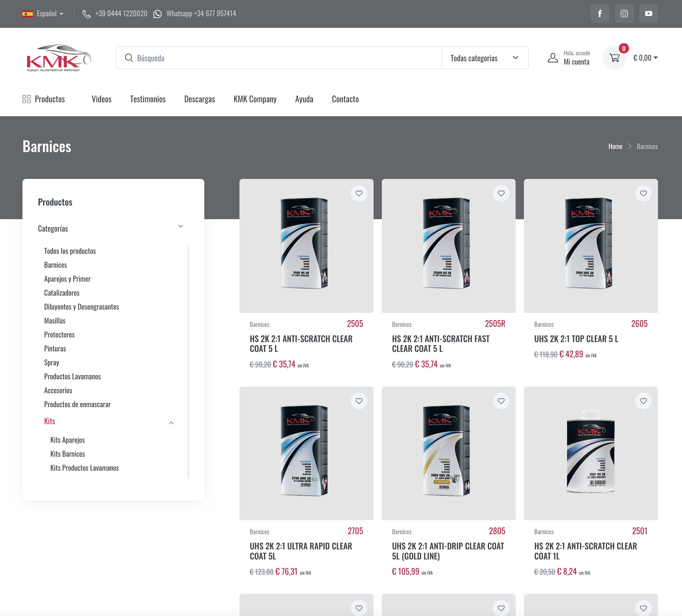Image resolution: width=682 pixels, height=616 pixels.
Task: Select Protectores category
Action: [59, 335]
